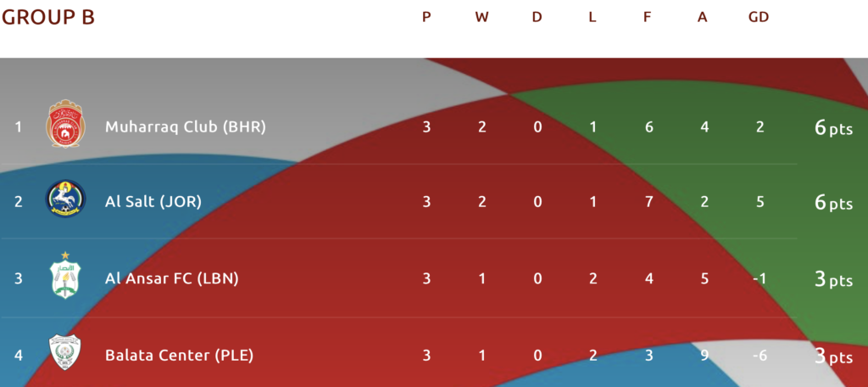The height and width of the screenshot is (387, 868).
Task: Click Balata Center's -6 goal difference
Action: click(760, 355)
